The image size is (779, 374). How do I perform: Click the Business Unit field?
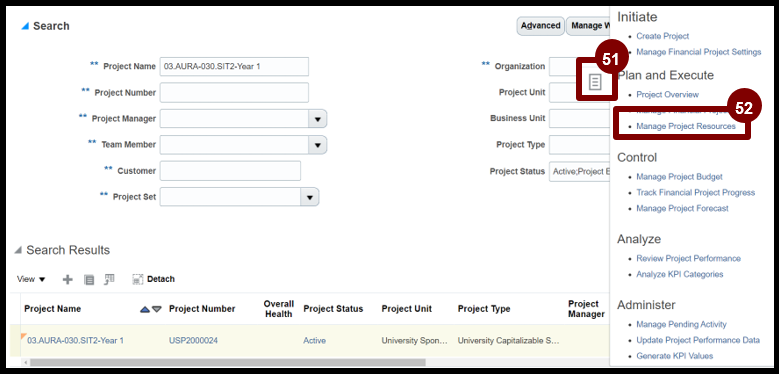click(x=579, y=119)
